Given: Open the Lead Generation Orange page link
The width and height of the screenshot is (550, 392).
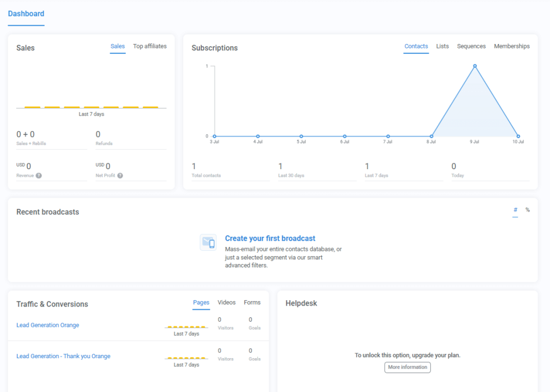Looking at the screenshot, I should point(48,325).
